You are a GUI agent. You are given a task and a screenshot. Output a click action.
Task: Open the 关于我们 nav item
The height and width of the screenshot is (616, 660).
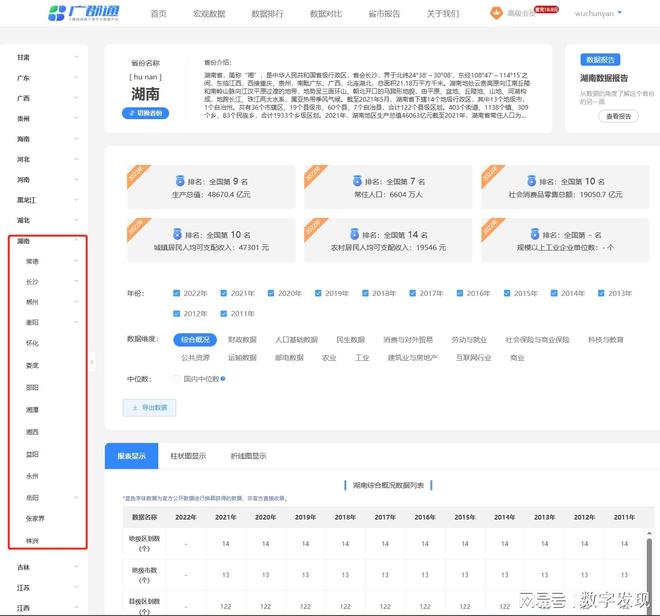click(443, 13)
